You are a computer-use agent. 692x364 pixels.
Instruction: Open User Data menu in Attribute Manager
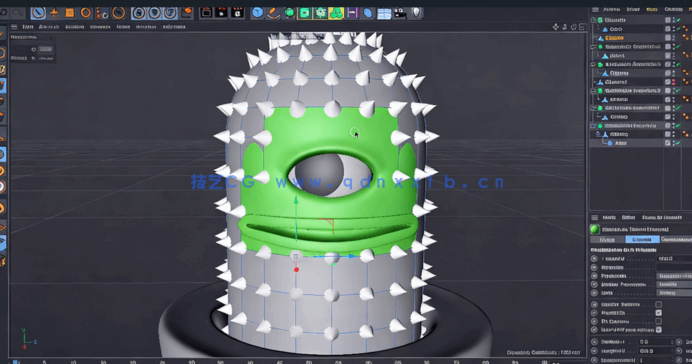click(662, 218)
